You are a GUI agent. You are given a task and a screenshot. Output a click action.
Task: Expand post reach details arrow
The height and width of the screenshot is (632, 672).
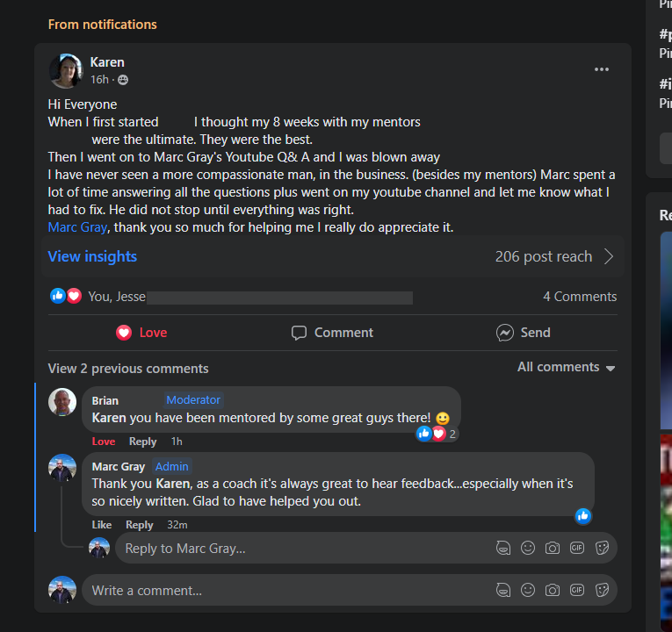click(x=609, y=257)
